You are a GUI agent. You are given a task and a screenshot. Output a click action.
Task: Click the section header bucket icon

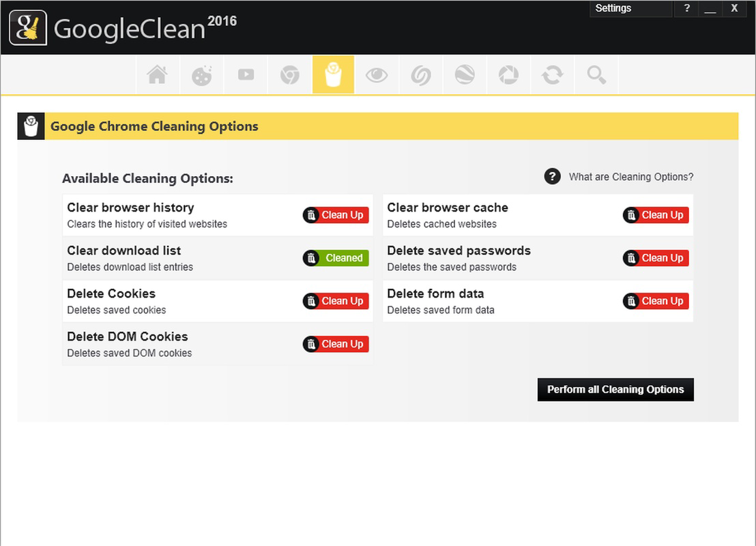pyautogui.click(x=31, y=126)
